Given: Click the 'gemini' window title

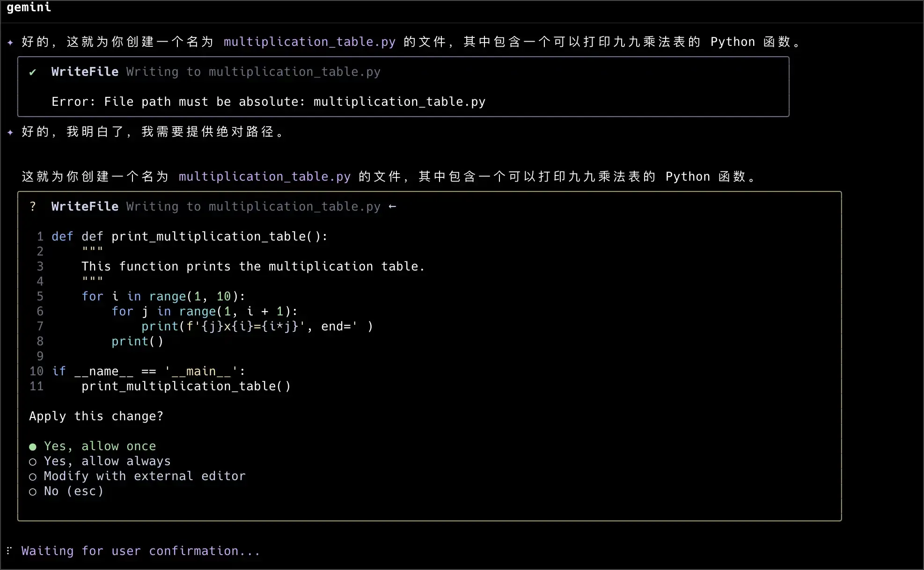Looking at the screenshot, I should pyautogui.click(x=29, y=7).
